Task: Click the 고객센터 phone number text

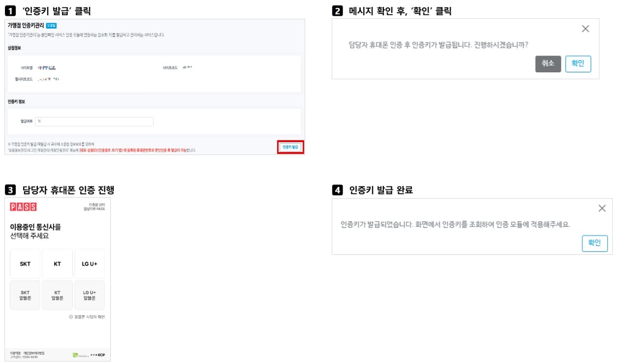Action: coord(24,357)
